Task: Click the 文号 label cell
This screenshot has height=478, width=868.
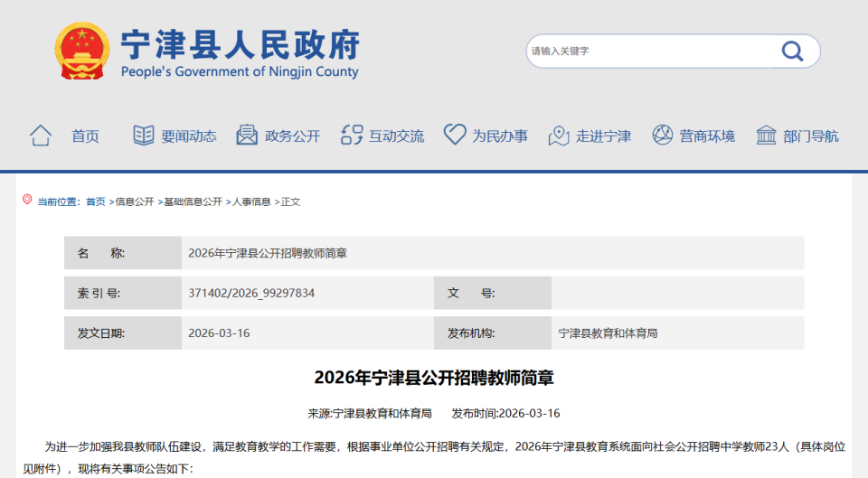Action: pos(493,293)
